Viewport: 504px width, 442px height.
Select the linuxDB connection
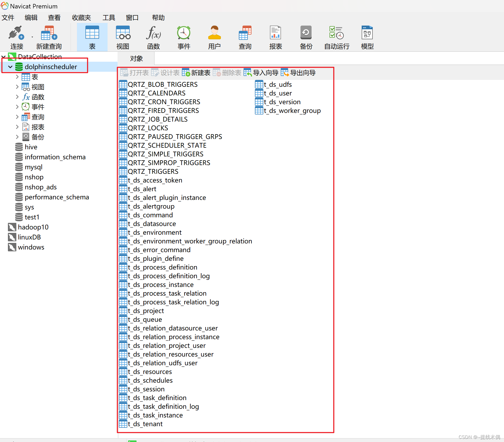[29, 237]
